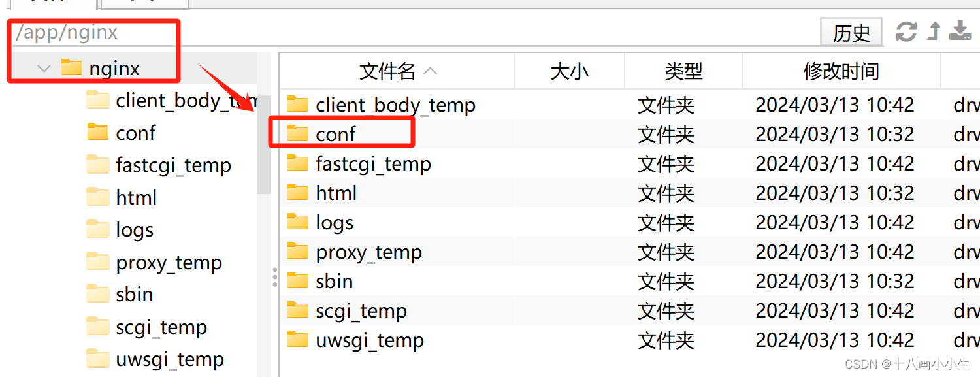Click uwsgi_temp row in file list

(630, 340)
